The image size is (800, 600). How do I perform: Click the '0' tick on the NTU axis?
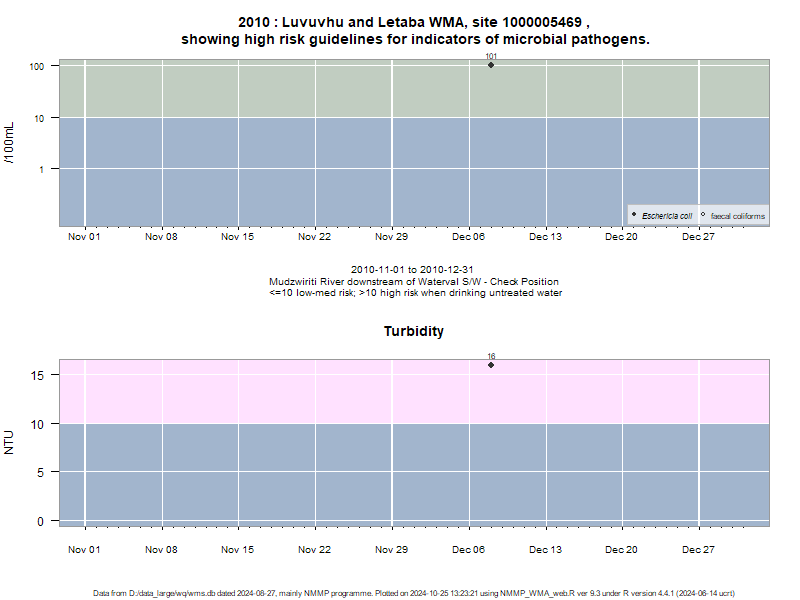pos(40,522)
